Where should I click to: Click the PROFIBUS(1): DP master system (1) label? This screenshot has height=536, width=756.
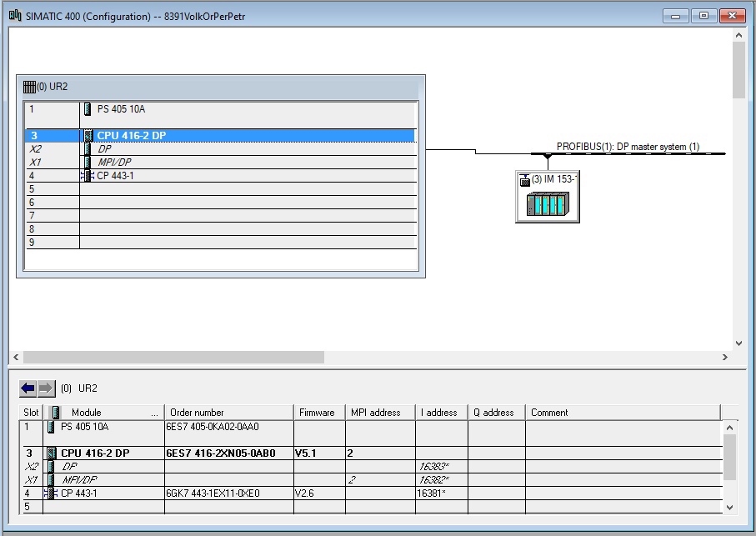coord(628,147)
